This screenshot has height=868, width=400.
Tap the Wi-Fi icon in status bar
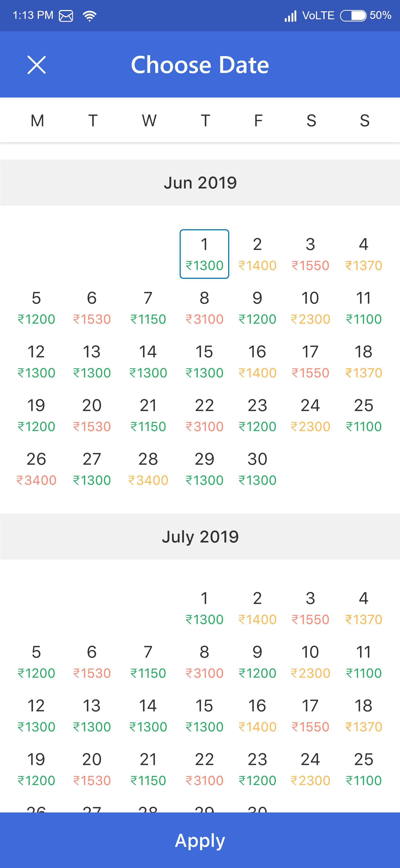pos(90,16)
